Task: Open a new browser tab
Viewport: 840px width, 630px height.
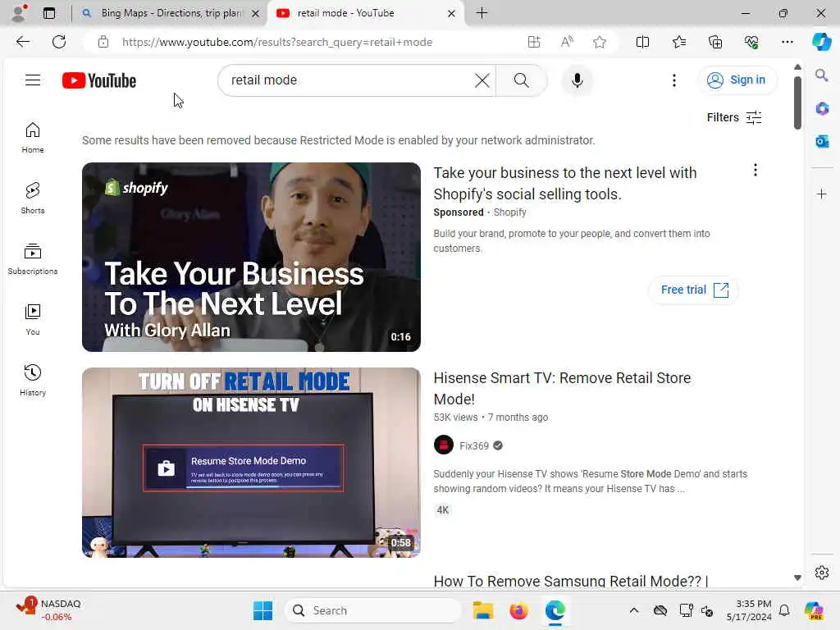Action: click(x=482, y=13)
